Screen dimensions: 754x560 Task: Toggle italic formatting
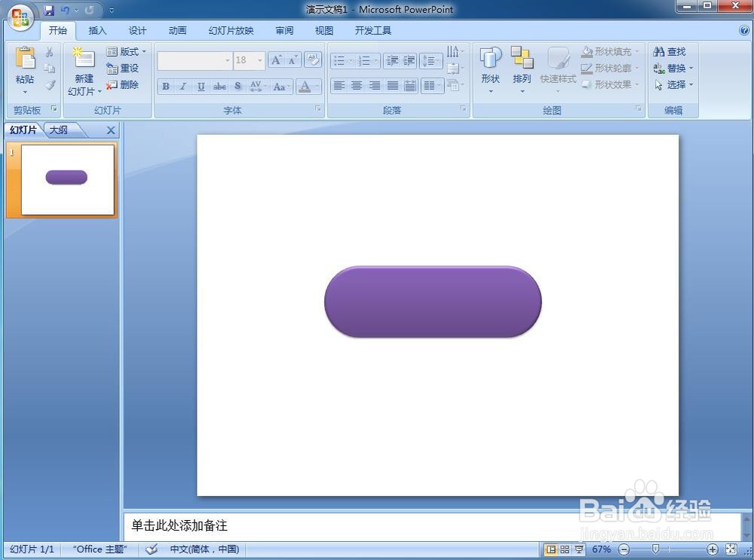pyautogui.click(x=183, y=86)
